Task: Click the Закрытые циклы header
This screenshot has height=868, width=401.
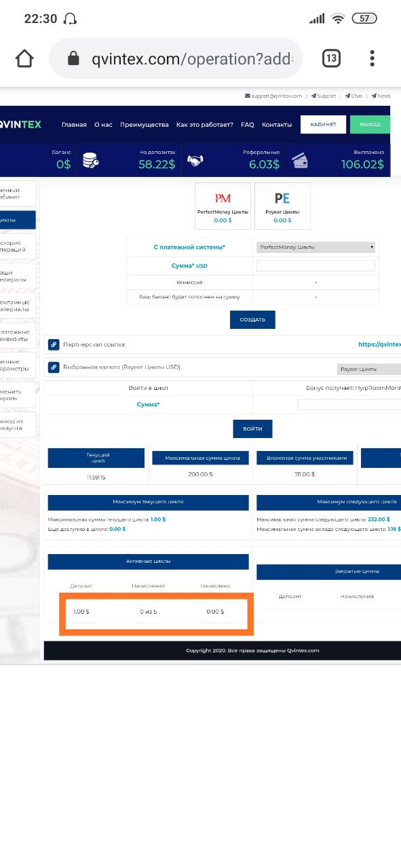Action: pos(329,572)
